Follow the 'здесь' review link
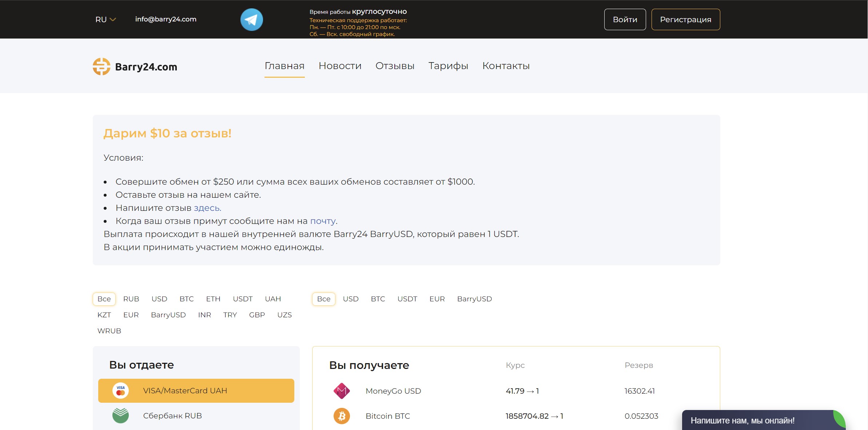The width and height of the screenshot is (868, 430). 207,208
